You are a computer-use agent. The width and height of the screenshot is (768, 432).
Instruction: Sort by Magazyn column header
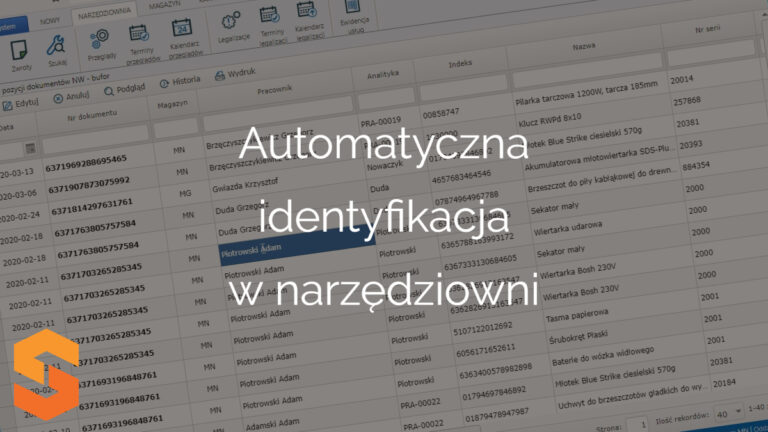[x=172, y=104]
